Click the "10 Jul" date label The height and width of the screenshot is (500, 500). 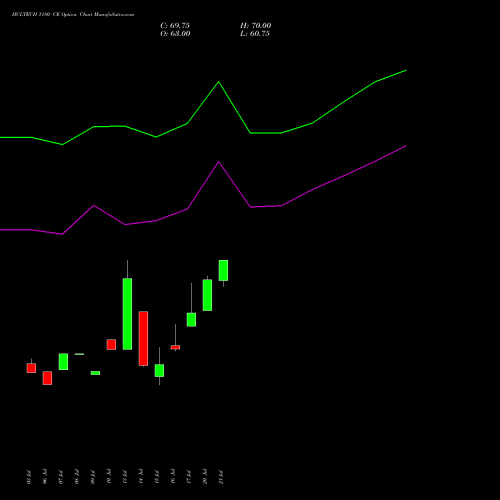point(109,477)
